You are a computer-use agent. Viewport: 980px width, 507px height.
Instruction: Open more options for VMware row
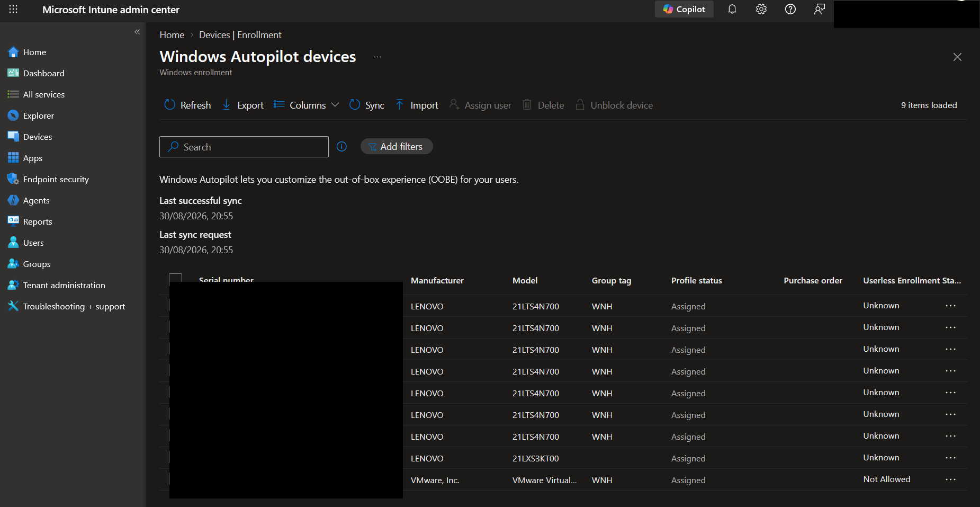(951, 479)
